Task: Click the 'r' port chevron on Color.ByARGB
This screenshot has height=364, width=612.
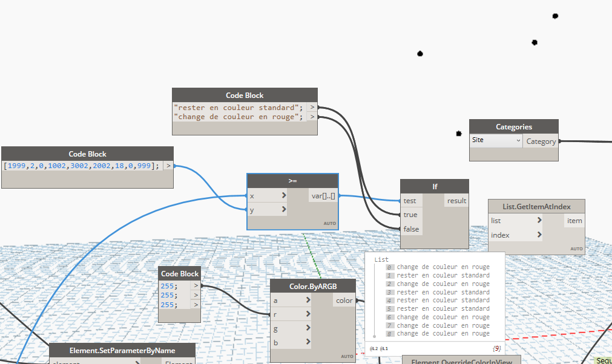Action: click(308, 314)
